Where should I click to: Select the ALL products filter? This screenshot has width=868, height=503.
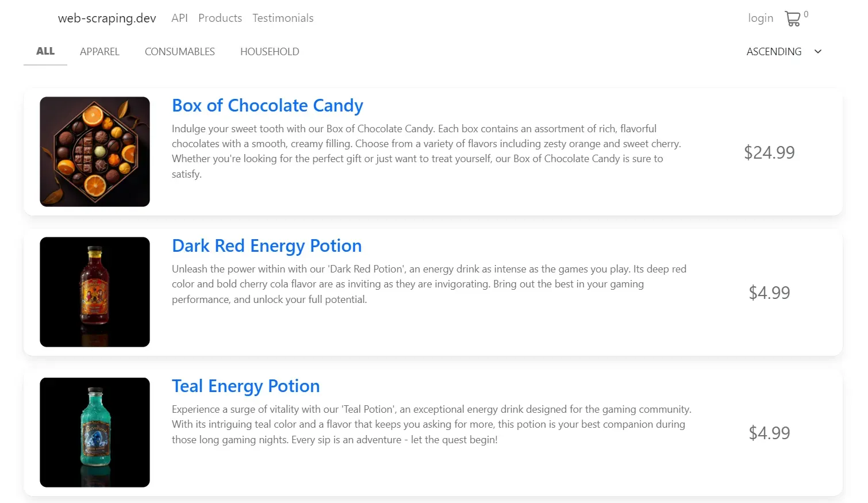(45, 51)
